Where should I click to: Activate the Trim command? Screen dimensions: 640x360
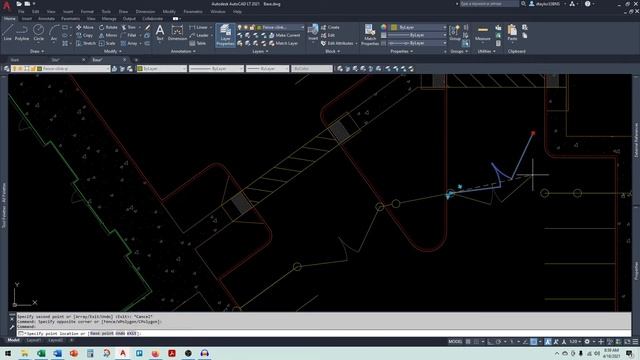pos(129,27)
